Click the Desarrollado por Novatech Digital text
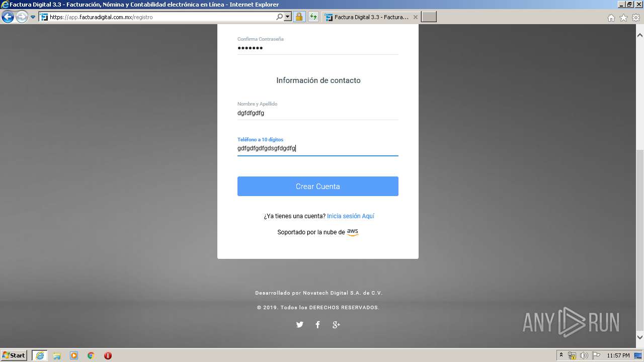644x362 pixels. (x=319, y=293)
